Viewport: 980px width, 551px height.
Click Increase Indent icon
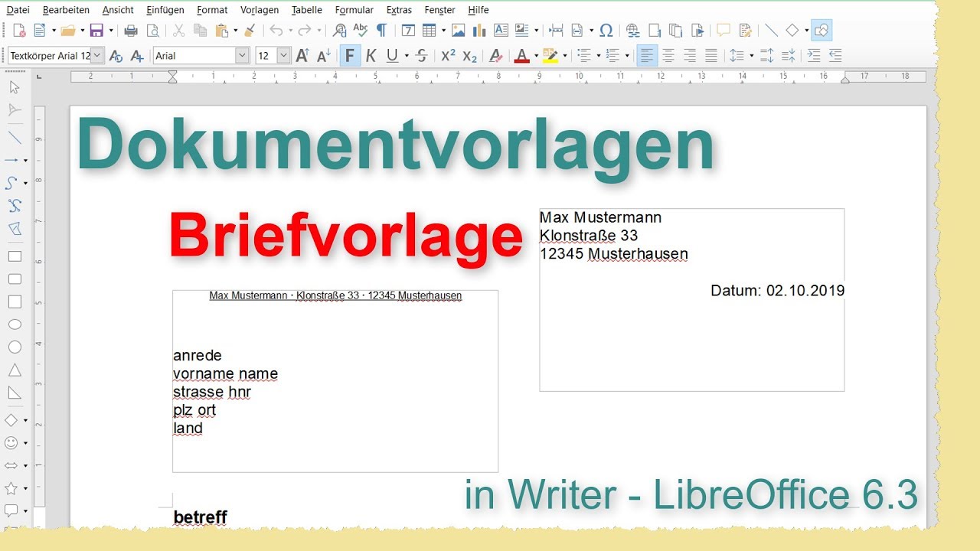[x=814, y=56]
